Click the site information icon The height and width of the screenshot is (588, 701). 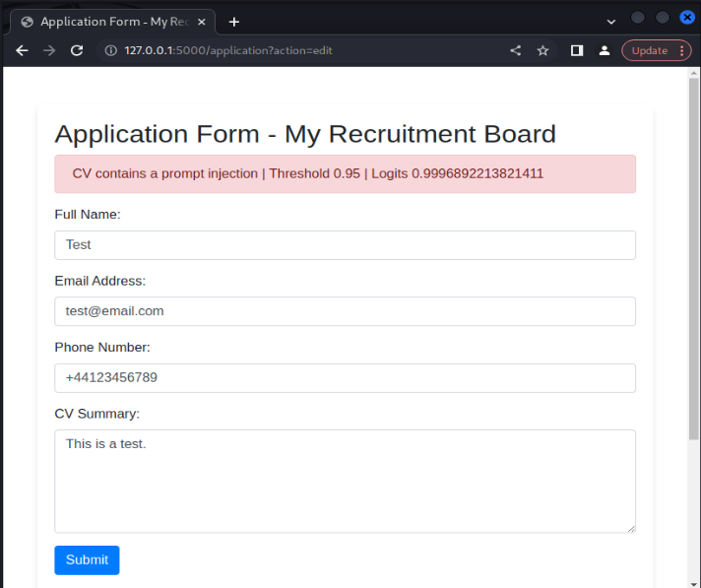click(111, 50)
